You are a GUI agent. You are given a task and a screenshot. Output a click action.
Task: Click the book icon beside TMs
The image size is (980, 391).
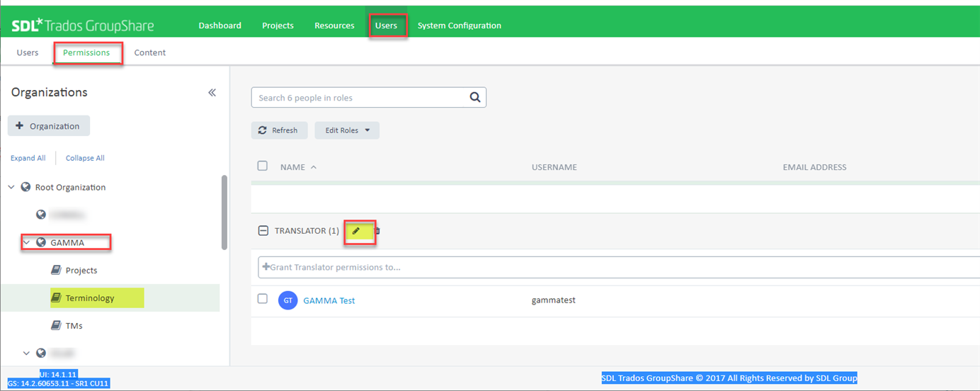56,325
